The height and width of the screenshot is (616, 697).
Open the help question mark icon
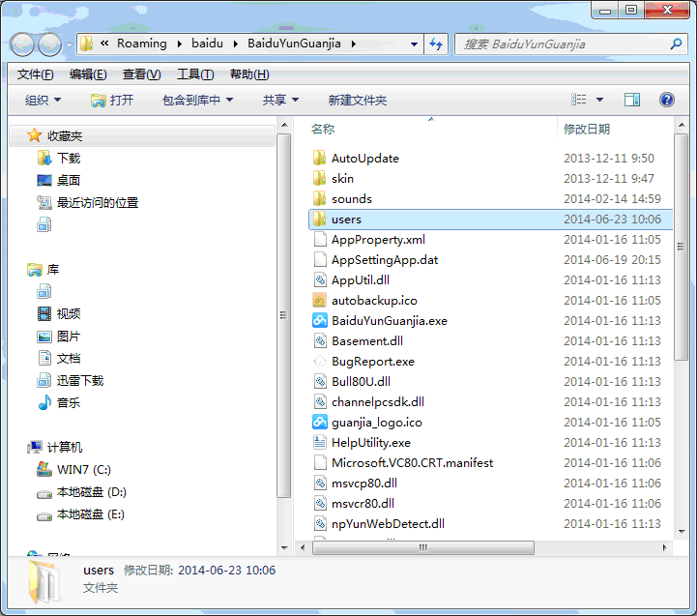pyautogui.click(x=667, y=100)
